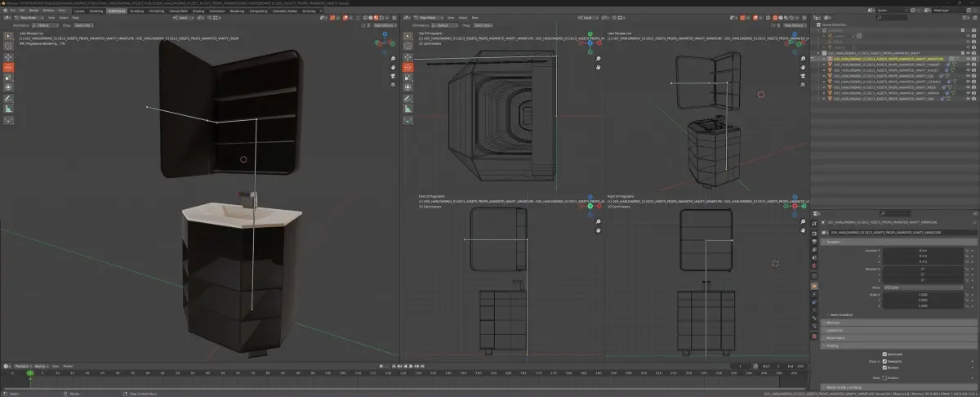Switch to the Shading workspace tab
980x397 pixels.
click(198, 11)
